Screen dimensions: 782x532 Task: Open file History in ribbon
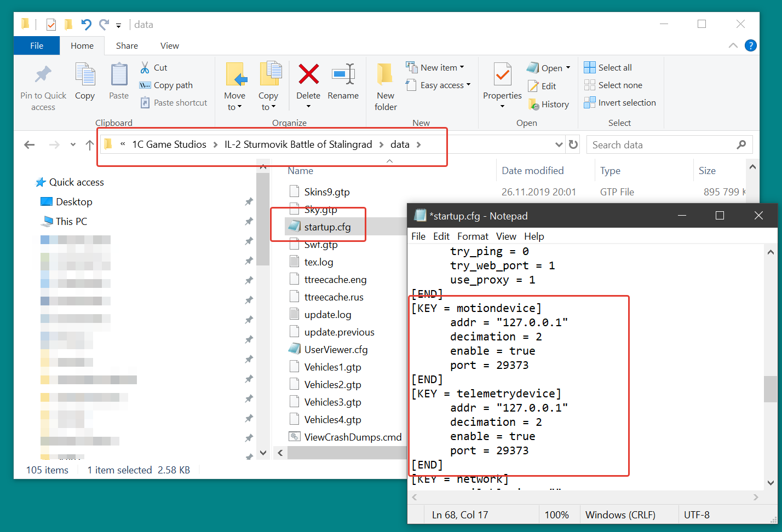tap(548, 104)
